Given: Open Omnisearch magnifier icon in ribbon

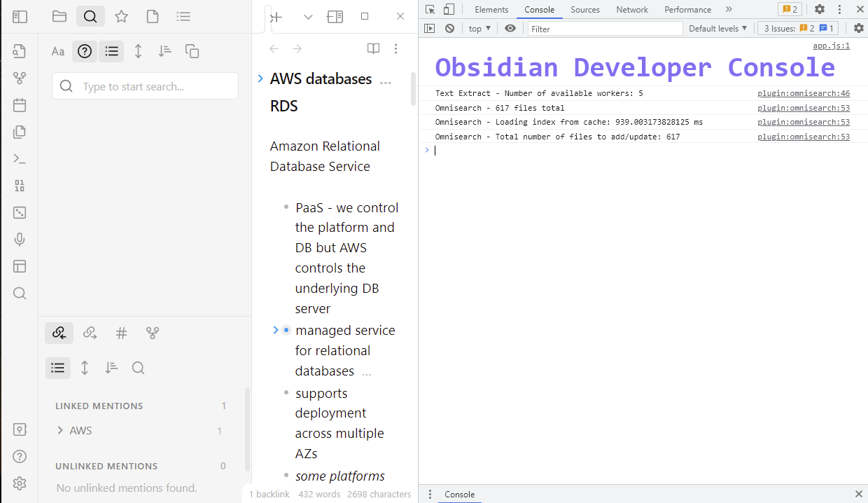Looking at the screenshot, I should 20,293.
